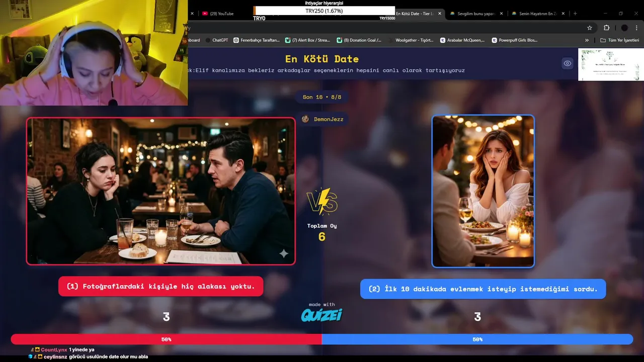Click the VS lightning icon
The width and height of the screenshot is (644, 362).
pyautogui.click(x=322, y=201)
